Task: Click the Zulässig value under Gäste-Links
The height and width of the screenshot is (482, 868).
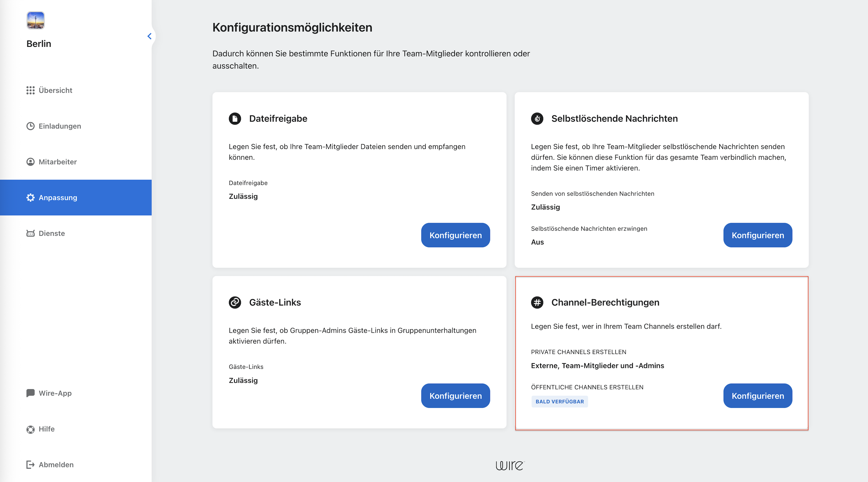Action: point(243,380)
